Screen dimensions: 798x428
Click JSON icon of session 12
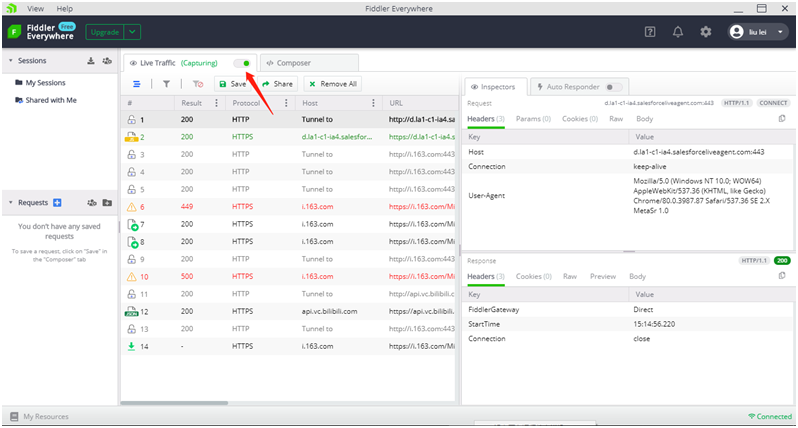coord(131,311)
